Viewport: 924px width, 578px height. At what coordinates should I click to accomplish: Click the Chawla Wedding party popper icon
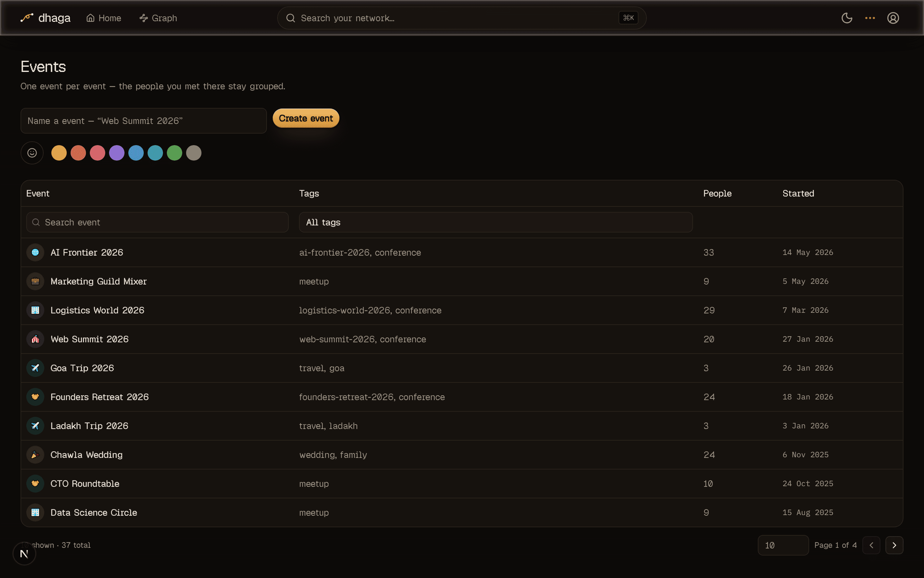click(35, 455)
